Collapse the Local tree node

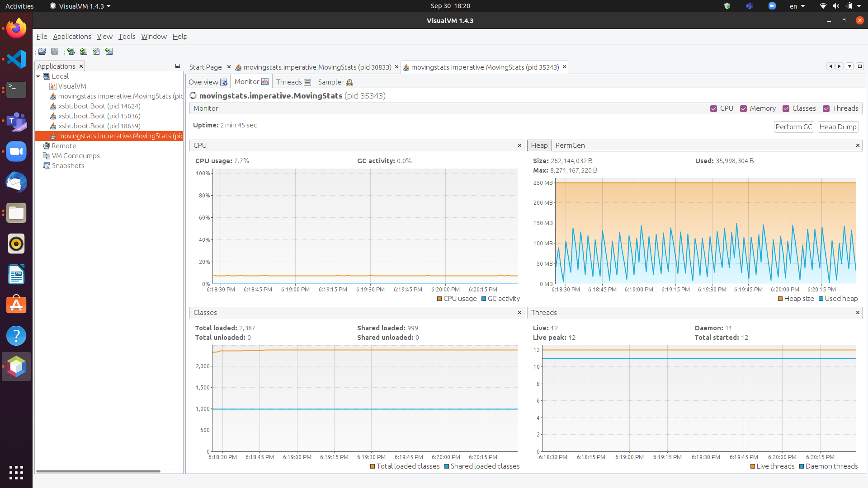[38, 76]
